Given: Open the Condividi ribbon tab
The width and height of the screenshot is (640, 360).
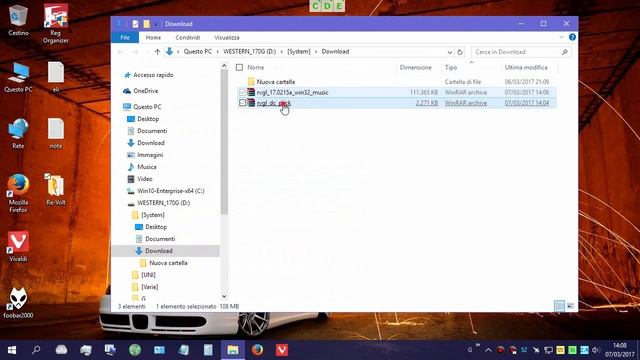Looking at the screenshot, I should [x=188, y=37].
